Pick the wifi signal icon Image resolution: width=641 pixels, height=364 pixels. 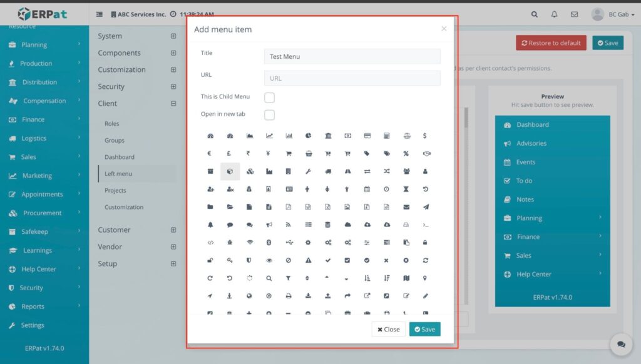[x=250, y=243]
